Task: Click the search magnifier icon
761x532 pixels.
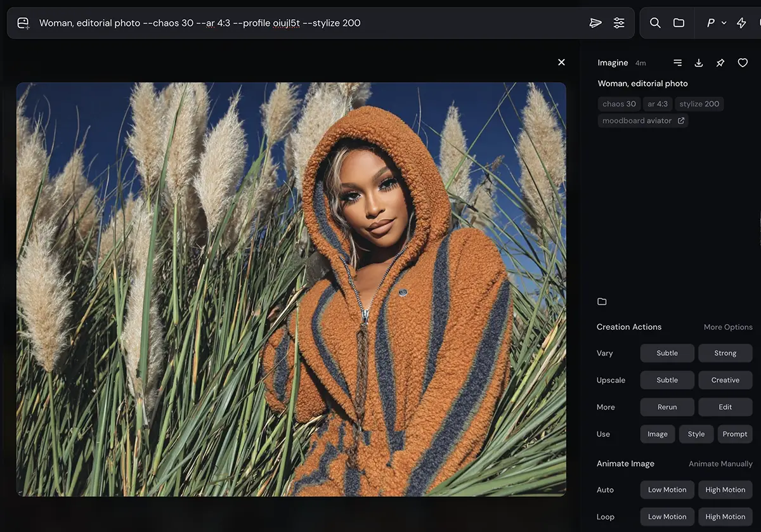Action: (655, 23)
